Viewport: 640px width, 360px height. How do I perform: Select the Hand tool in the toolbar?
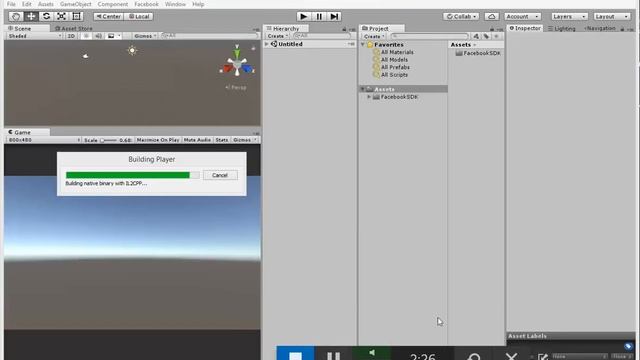16,16
